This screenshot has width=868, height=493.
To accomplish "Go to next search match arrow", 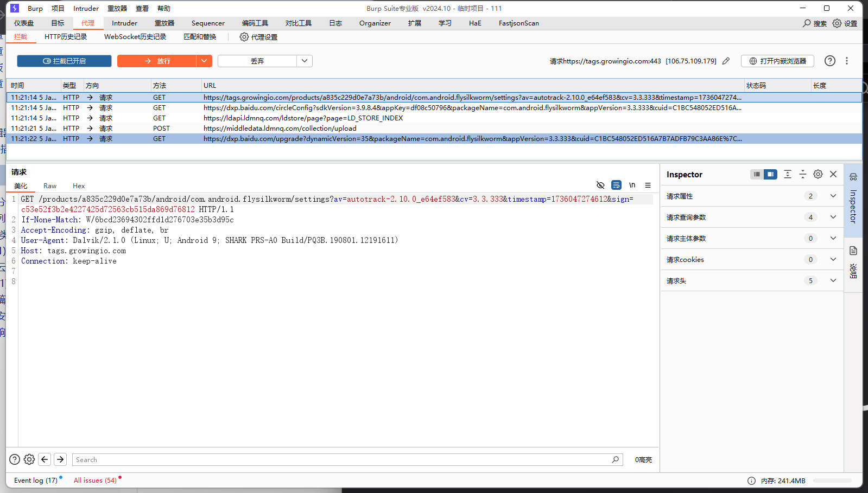I will point(60,459).
